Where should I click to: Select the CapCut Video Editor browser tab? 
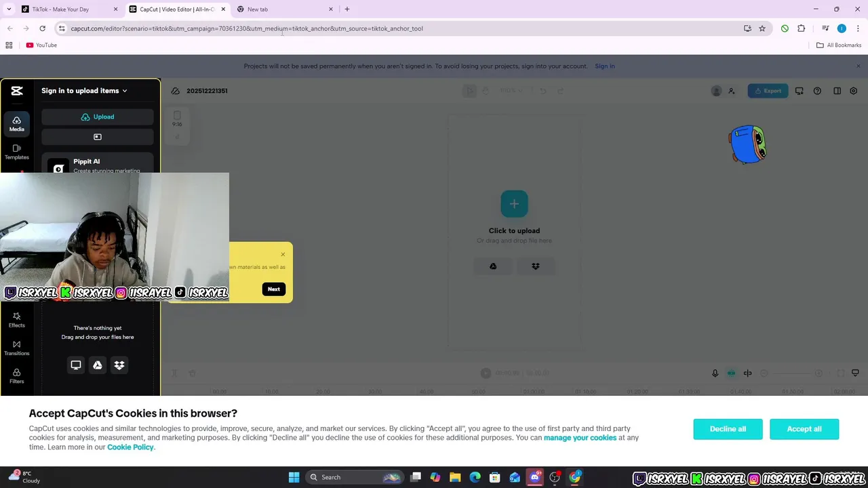177,9
